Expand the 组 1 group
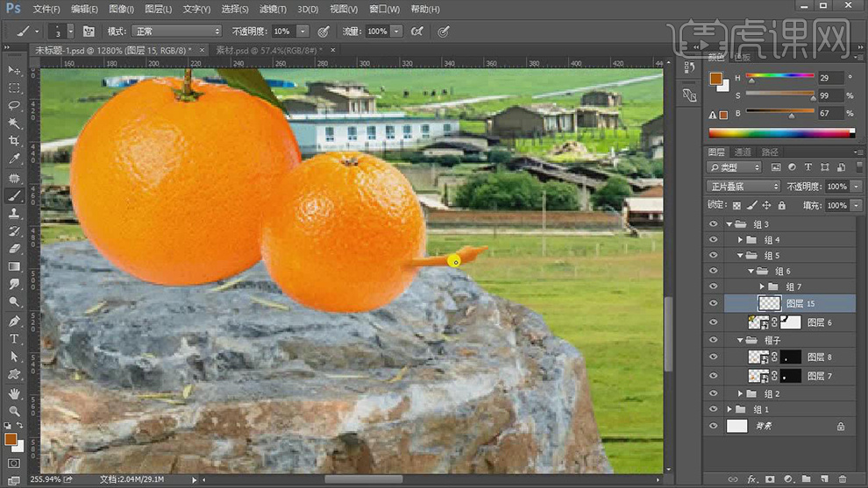The image size is (868, 488). click(729, 409)
